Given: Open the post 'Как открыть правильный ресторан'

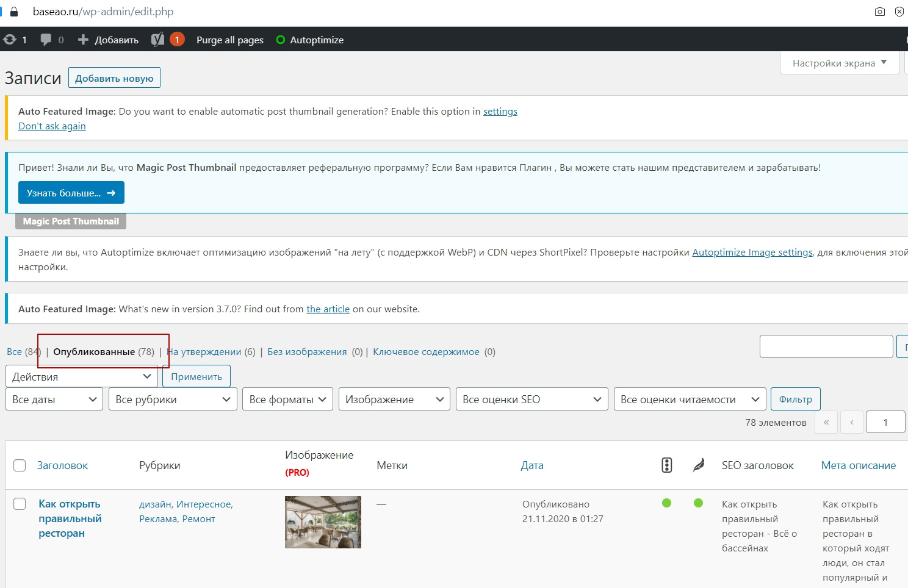Looking at the screenshot, I should point(70,518).
